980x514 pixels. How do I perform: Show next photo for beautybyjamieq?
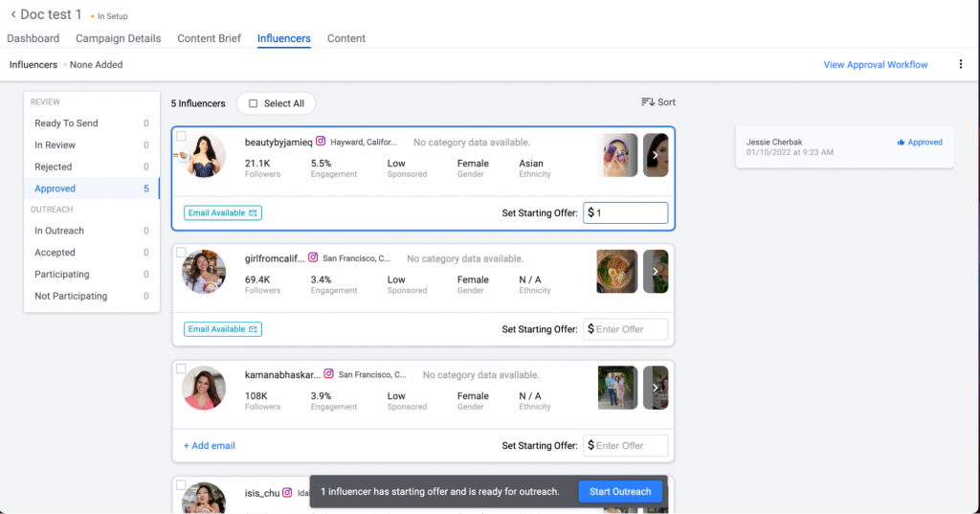click(656, 155)
